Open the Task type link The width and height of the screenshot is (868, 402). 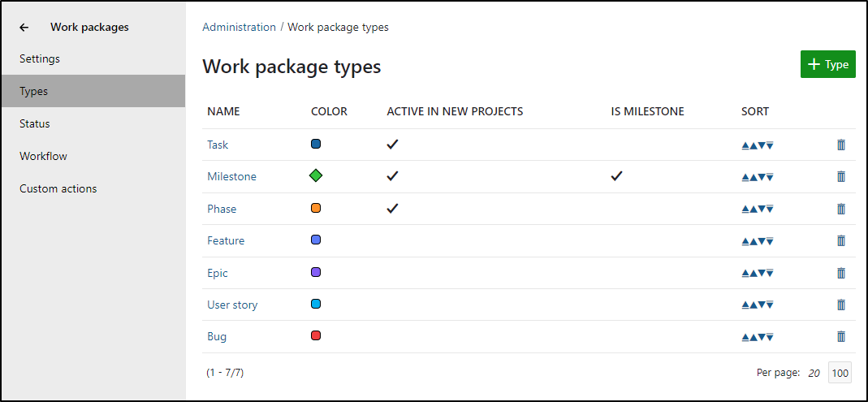point(218,145)
